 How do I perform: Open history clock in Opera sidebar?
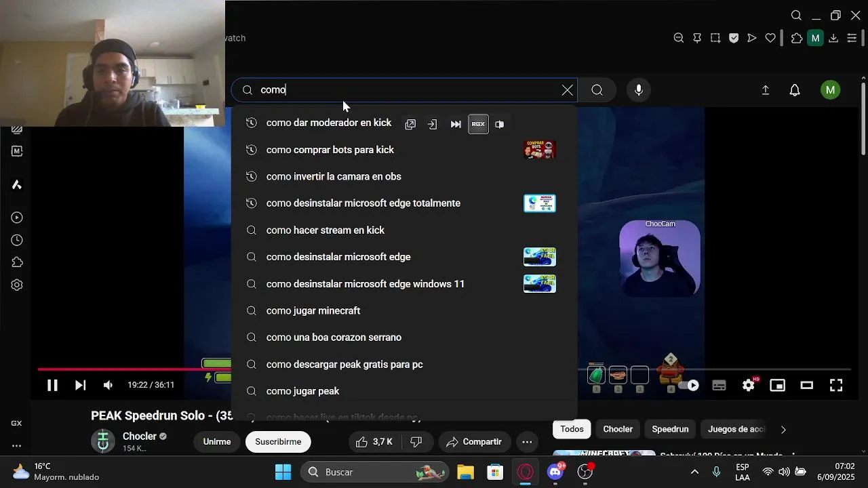click(17, 240)
